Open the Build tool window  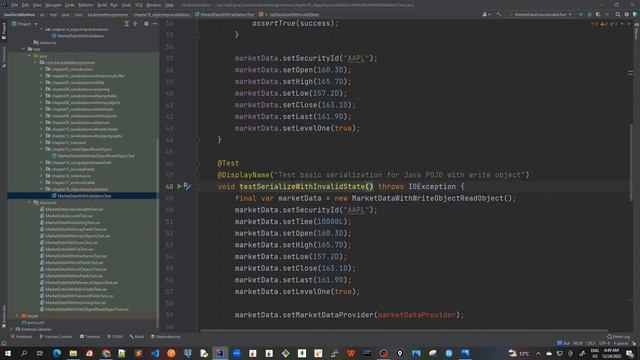tap(137, 337)
